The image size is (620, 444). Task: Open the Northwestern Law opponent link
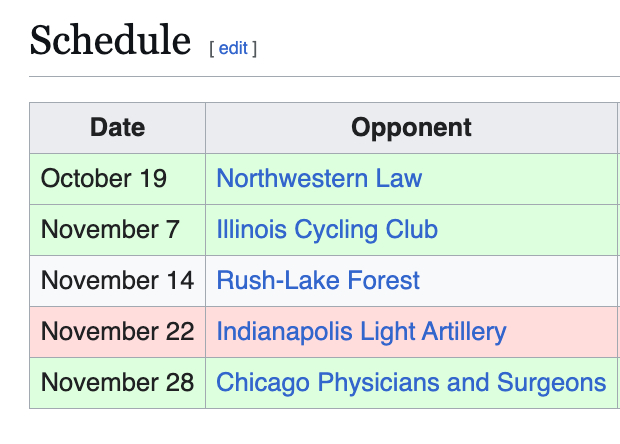point(319,179)
